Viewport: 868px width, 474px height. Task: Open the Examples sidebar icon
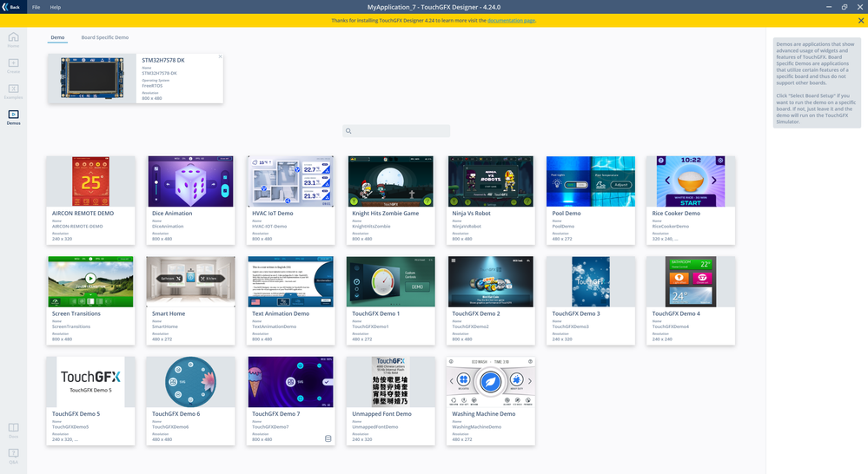(13, 91)
